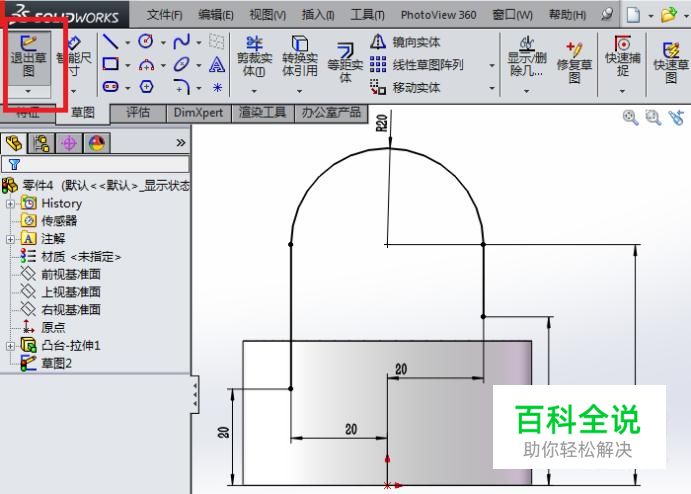Open dropdown next to Linear Sketch Pattern
Screen dimensions: 691x494
tap(492, 66)
